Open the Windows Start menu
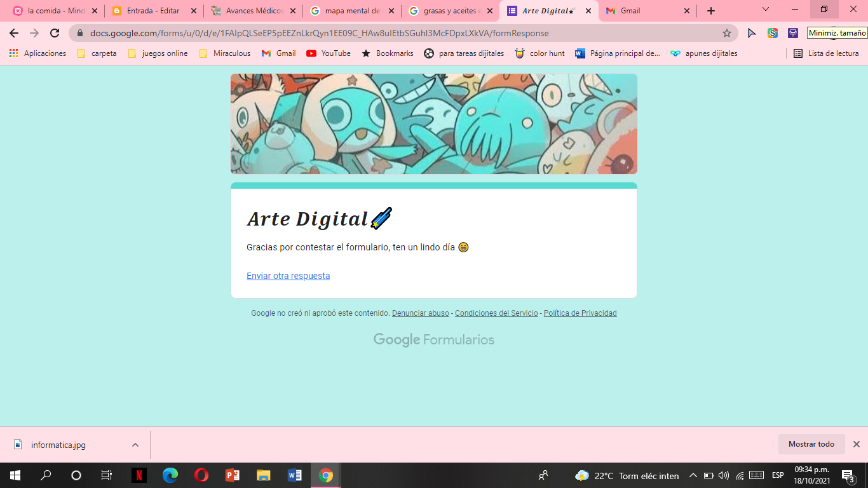The width and height of the screenshot is (868, 488). (x=15, y=475)
